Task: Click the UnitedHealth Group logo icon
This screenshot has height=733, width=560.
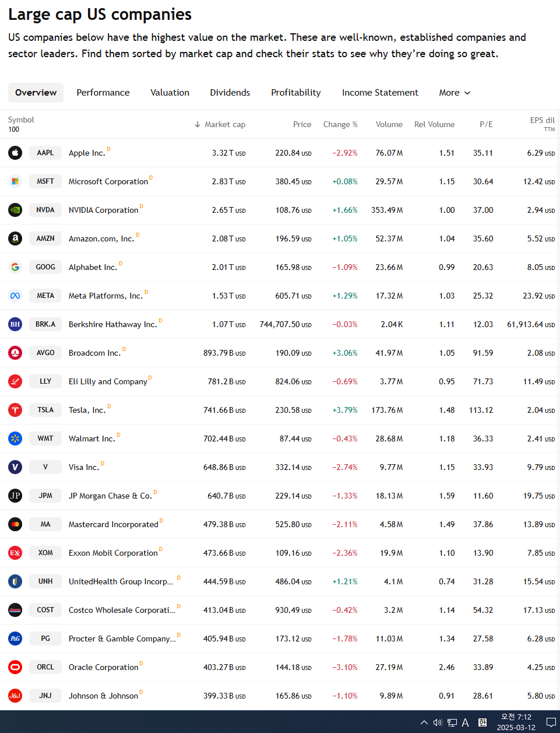Action: pos(15,581)
